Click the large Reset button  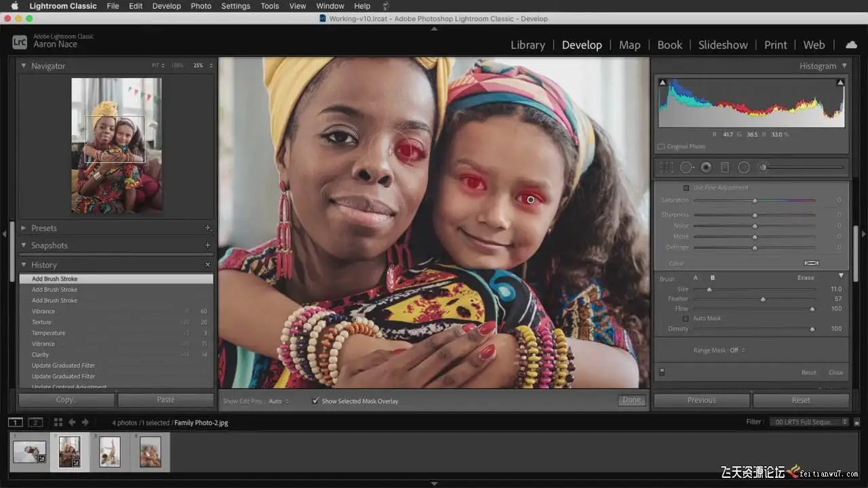(x=801, y=400)
